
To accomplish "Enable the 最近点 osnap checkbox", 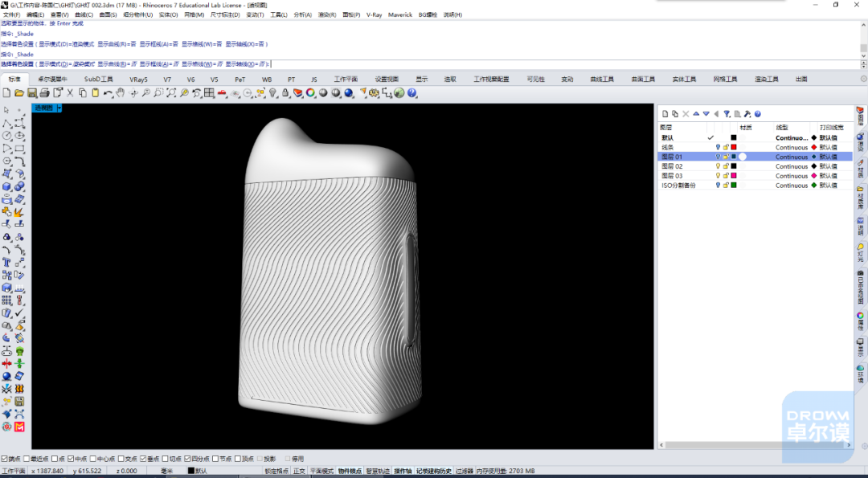I will tap(27, 459).
